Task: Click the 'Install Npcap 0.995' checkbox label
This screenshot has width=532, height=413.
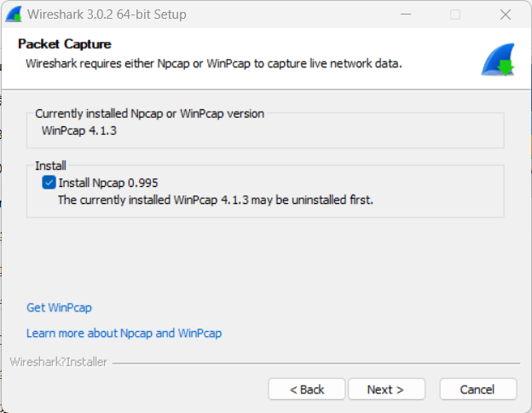Action: point(108,183)
